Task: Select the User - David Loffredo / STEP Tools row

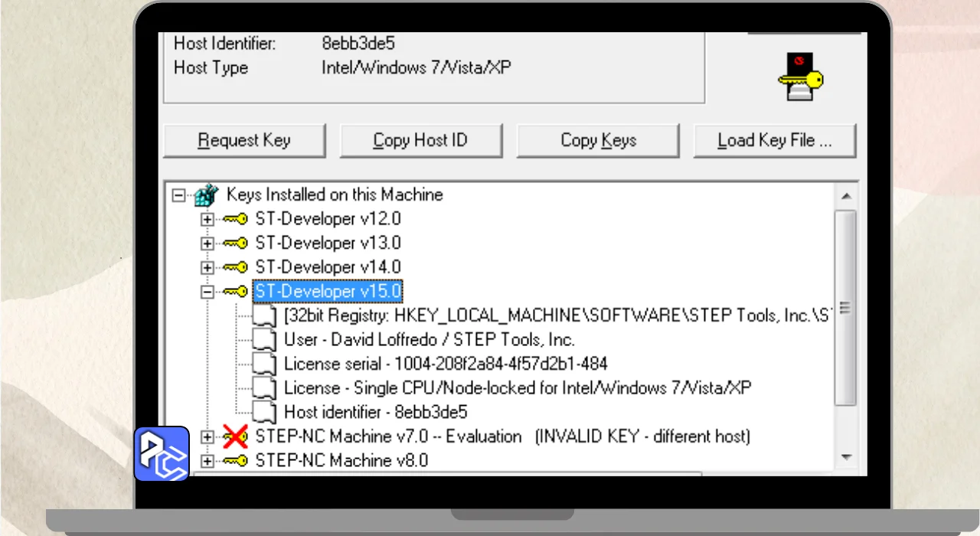Action: tap(429, 339)
